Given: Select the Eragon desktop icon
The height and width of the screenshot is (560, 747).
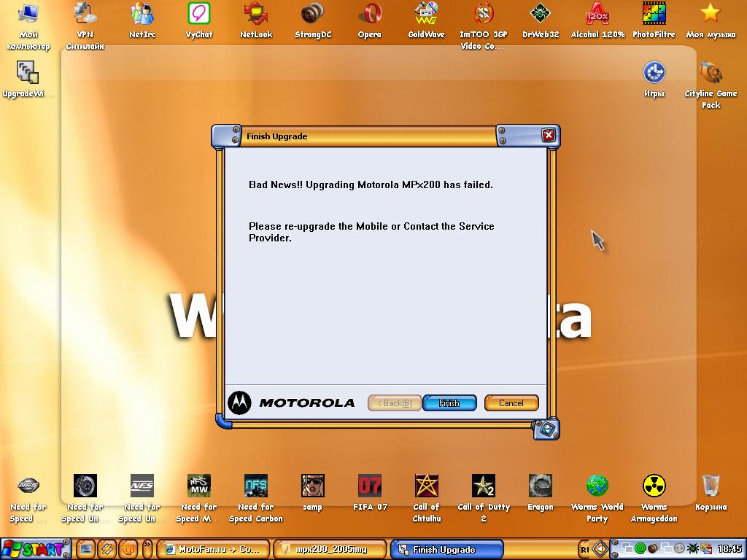Looking at the screenshot, I should tap(541, 492).
